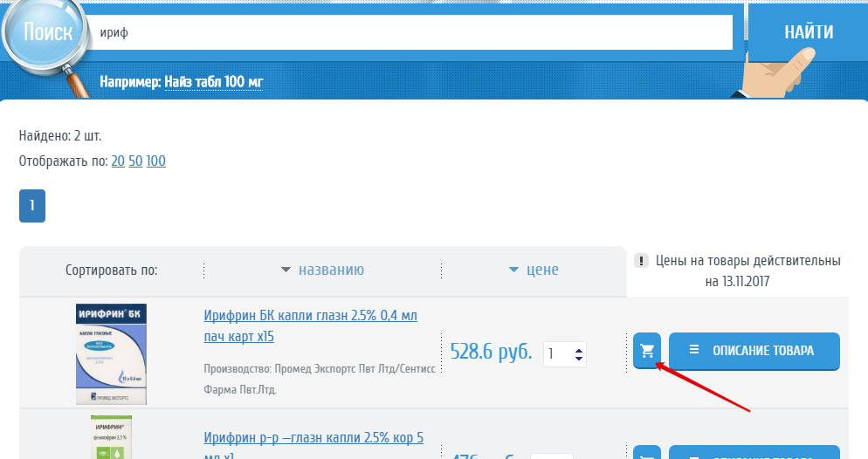Image resolution: width=868 pixels, height=459 pixels.
Task: Click the 'Сортировать по:' label
Action: (111, 270)
